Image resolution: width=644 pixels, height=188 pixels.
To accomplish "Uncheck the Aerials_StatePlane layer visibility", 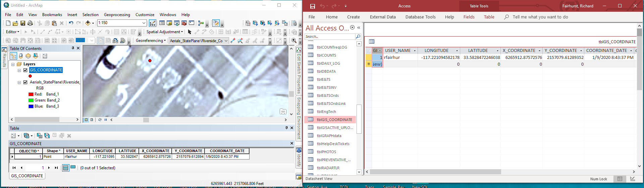I will tap(25, 82).
